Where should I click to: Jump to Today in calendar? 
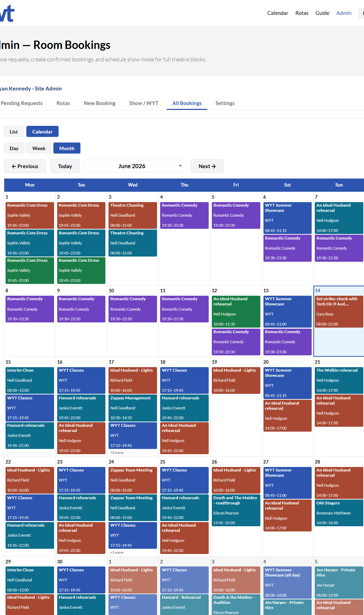click(x=65, y=166)
